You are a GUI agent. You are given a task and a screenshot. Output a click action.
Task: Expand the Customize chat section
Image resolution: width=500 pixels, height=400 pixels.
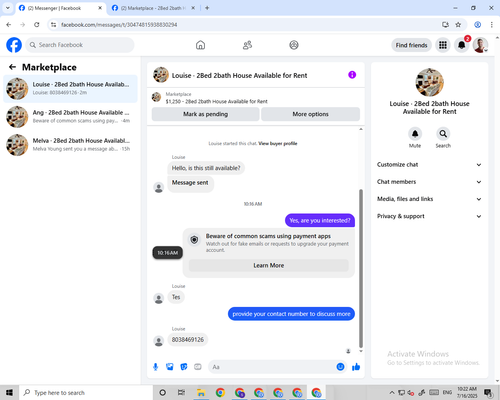[x=429, y=165]
